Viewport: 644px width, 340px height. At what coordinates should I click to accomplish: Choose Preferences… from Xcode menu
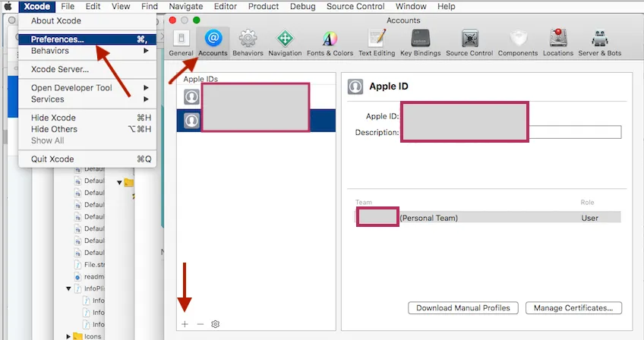coord(87,39)
